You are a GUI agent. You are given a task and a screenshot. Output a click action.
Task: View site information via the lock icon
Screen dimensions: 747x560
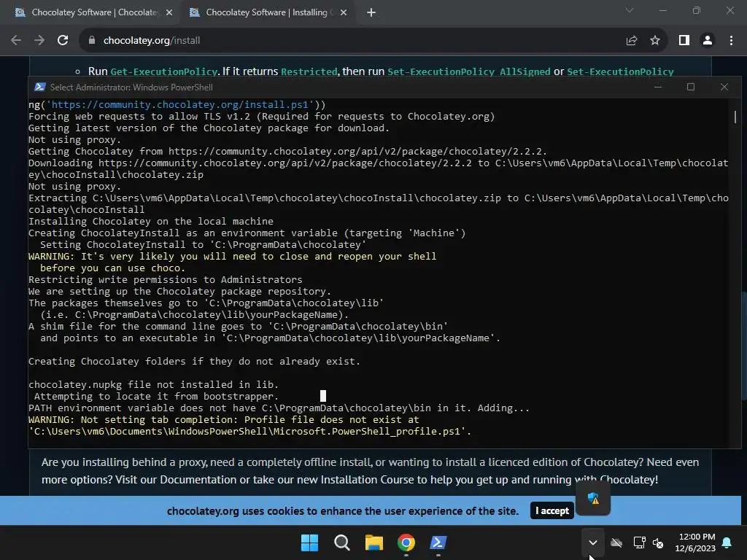(x=92, y=41)
